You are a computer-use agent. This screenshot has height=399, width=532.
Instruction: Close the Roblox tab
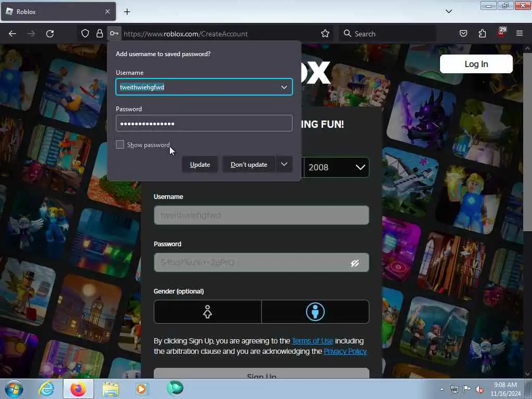[x=107, y=11]
